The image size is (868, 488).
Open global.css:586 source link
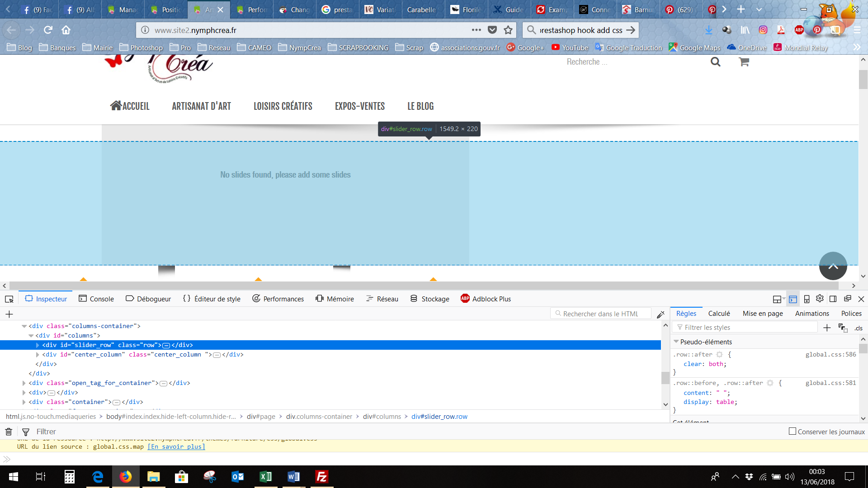click(x=830, y=355)
